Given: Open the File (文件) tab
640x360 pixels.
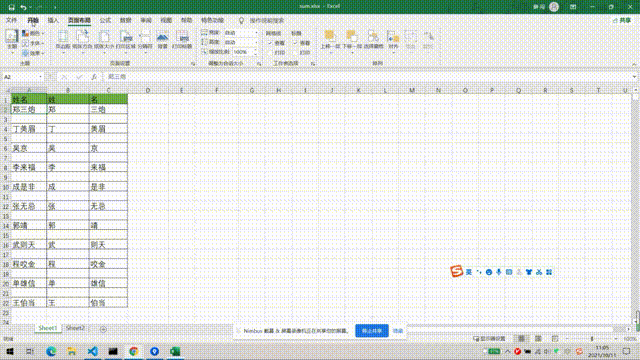Looking at the screenshot, I should 11,20.
